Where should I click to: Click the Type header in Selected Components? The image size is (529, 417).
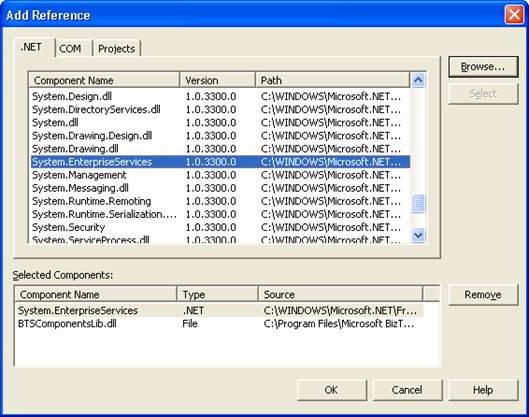pos(217,295)
